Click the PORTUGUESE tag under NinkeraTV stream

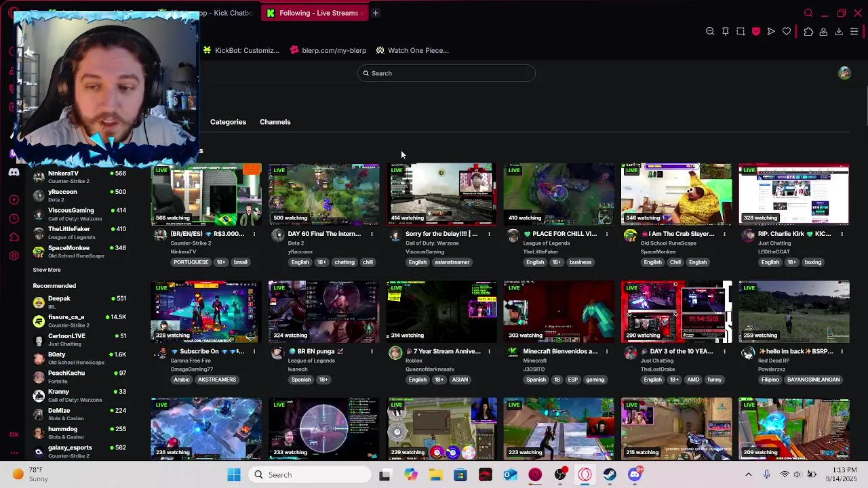[191, 262]
